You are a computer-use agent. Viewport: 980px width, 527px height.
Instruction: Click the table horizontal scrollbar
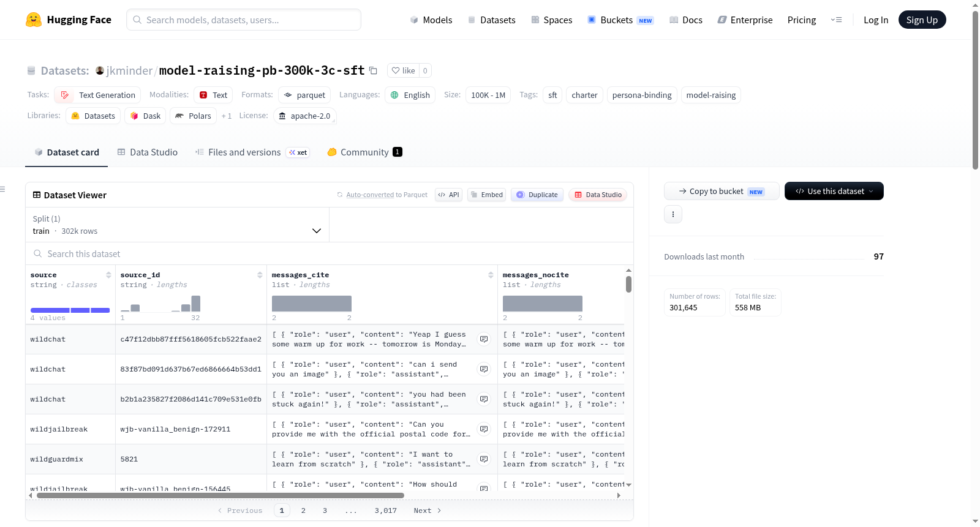tap(221, 495)
